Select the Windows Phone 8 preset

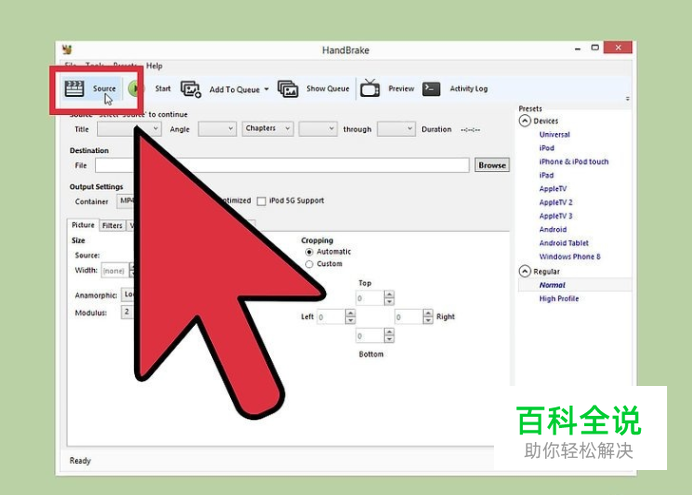[x=570, y=257]
